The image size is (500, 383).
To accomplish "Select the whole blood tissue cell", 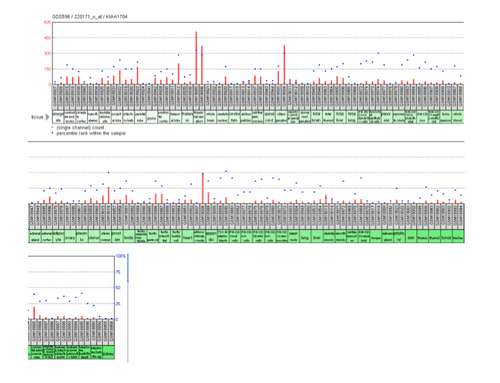I will [458, 117].
